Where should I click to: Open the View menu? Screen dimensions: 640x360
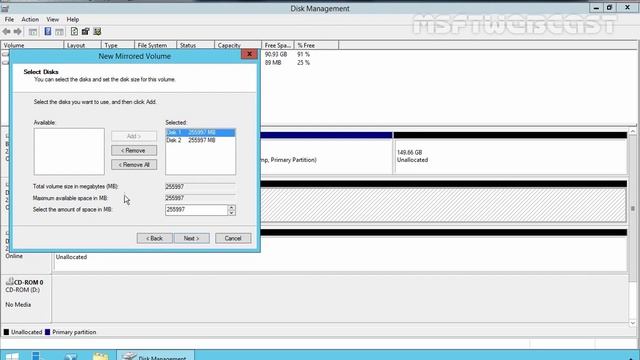point(52,20)
